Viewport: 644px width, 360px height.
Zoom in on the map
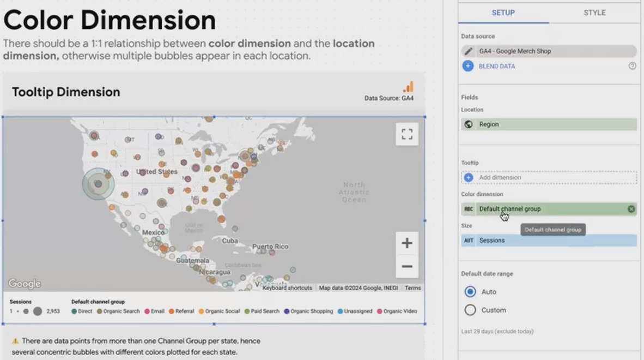(x=407, y=243)
